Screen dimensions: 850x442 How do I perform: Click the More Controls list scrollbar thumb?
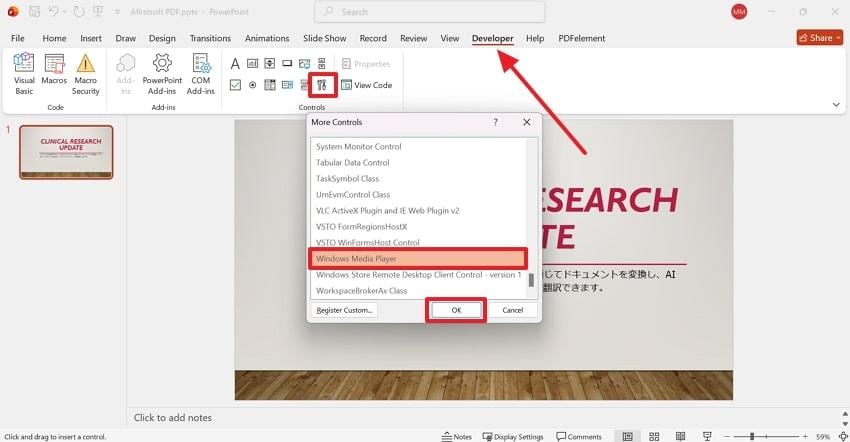pos(531,280)
